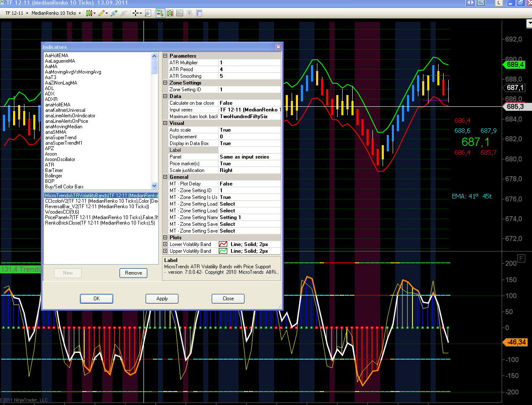Image resolution: width=532 pixels, height=405 pixels.
Task: Click the zoom in magnifier icon
Action: coord(114,13)
